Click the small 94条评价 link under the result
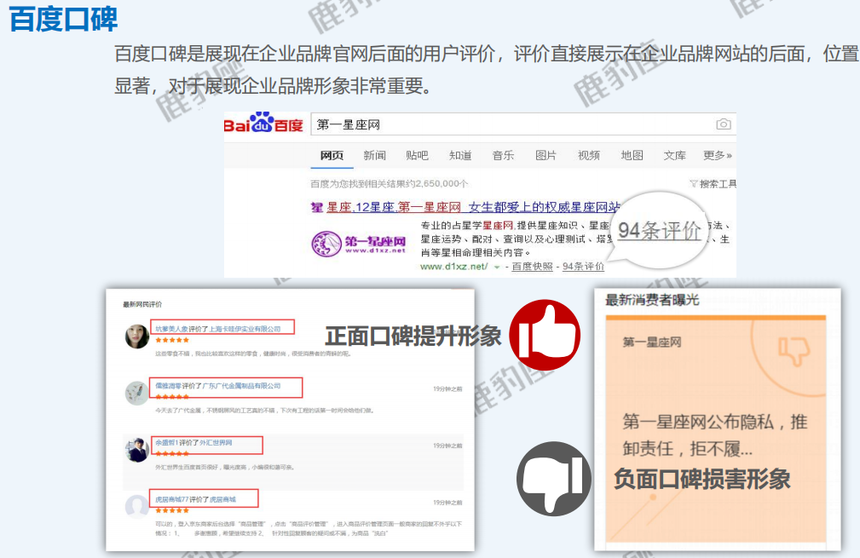Viewport: 860px width, 558px height. point(583,267)
